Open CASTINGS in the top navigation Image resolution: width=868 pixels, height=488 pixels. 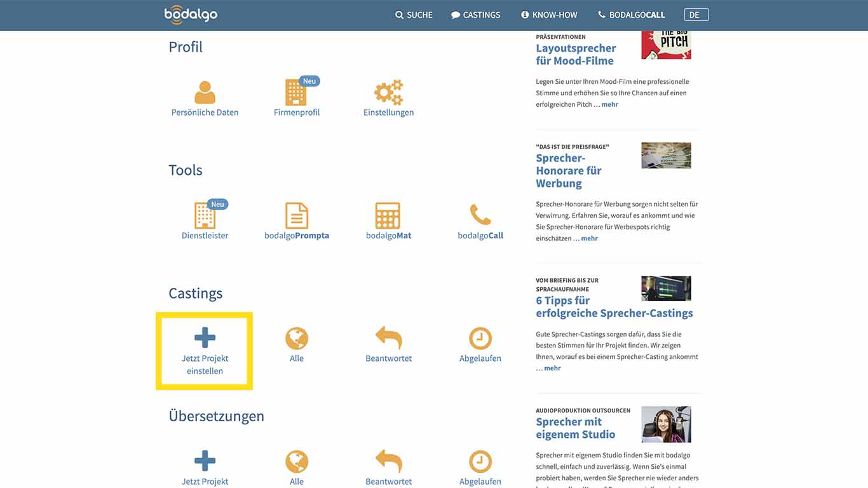coord(475,15)
